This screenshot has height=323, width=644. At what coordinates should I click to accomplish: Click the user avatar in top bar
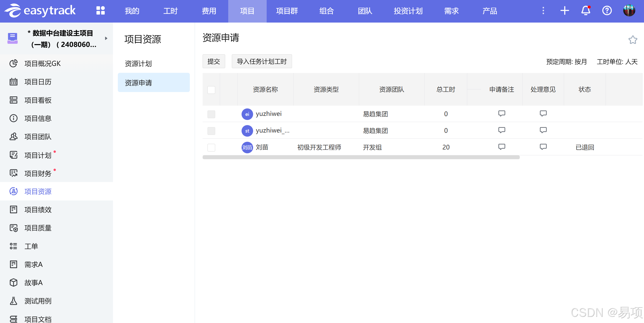pos(629,11)
